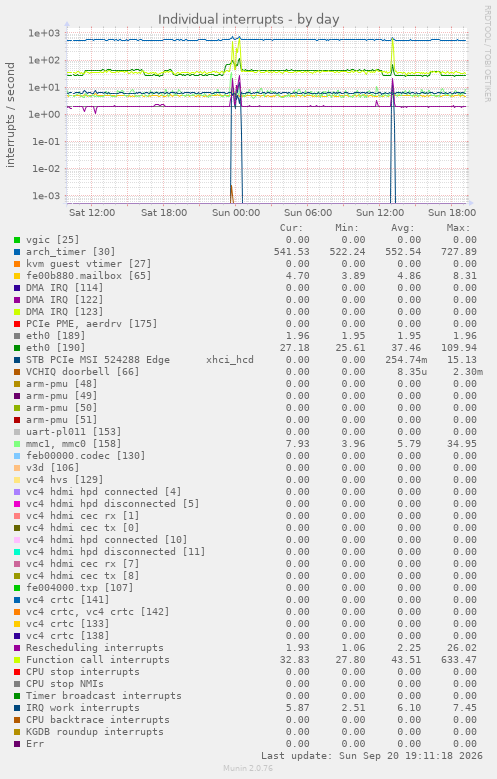
Task: Click the Max: column header
Action: (458, 228)
